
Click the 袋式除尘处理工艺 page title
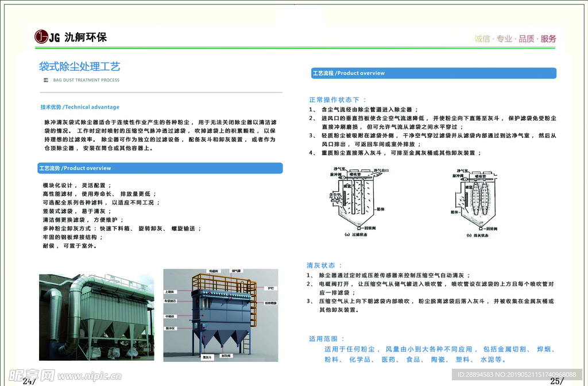click(x=79, y=67)
